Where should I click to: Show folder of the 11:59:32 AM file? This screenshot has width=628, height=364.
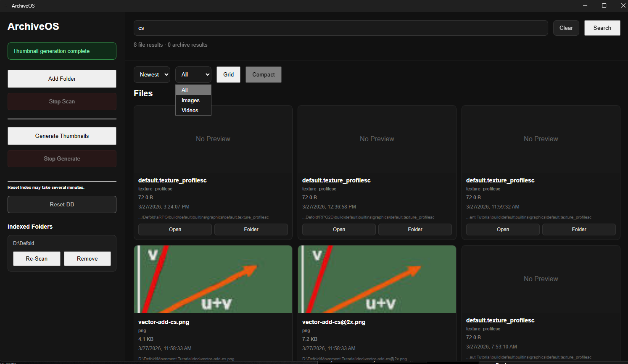pos(579,229)
